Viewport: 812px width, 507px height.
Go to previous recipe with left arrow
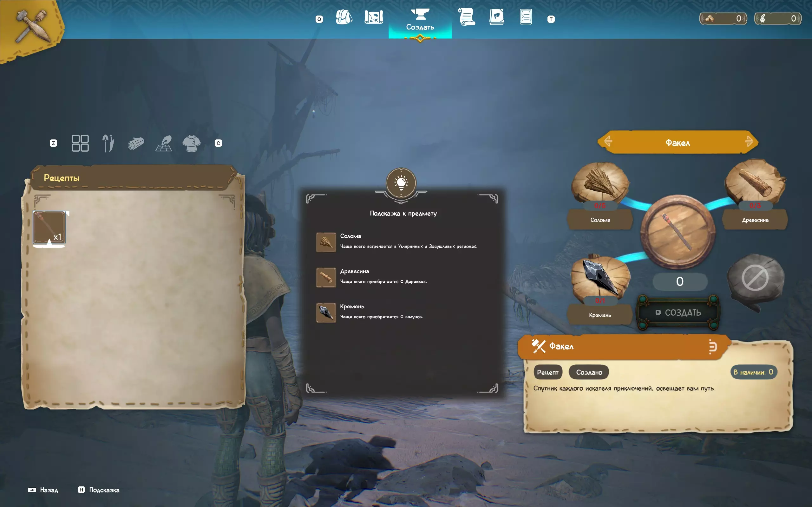coord(608,142)
